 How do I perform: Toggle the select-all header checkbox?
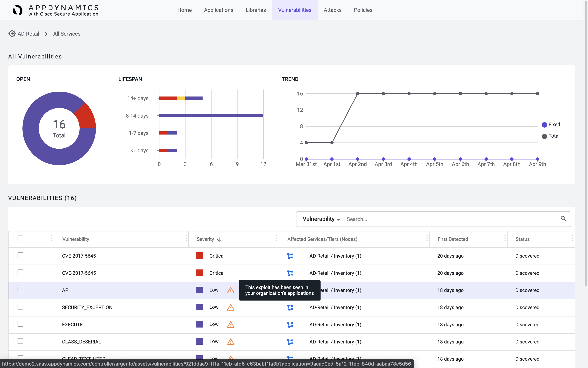pyautogui.click(x=20, y=239)
